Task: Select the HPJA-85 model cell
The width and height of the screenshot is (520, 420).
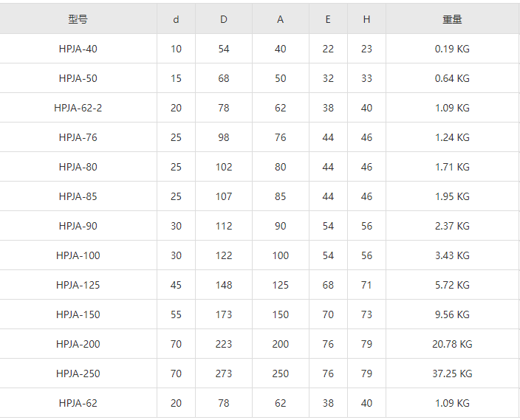Action: (78, 196)
